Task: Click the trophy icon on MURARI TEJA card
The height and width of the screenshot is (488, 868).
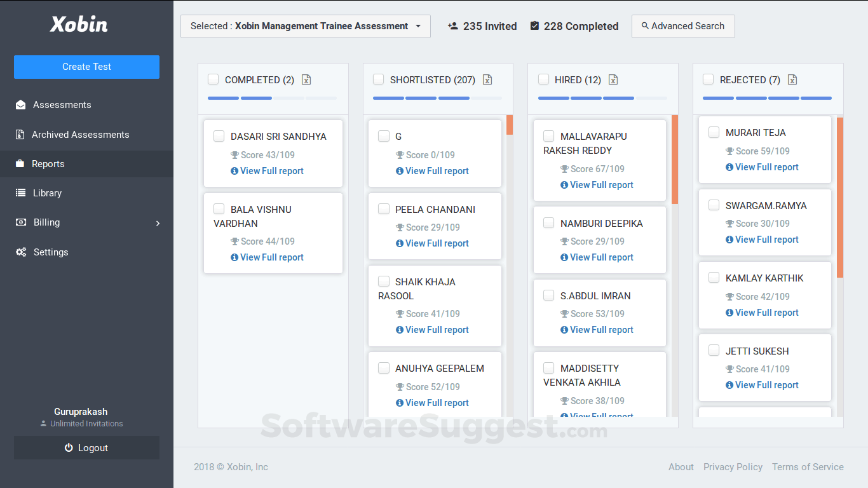Action: point(729,151)
